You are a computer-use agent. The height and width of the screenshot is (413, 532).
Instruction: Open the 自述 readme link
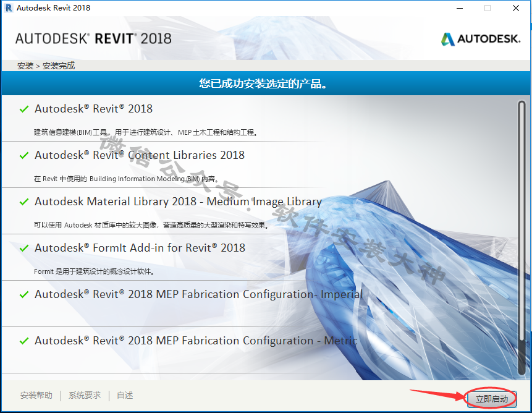pyautogui.click(x=125, y=395)
